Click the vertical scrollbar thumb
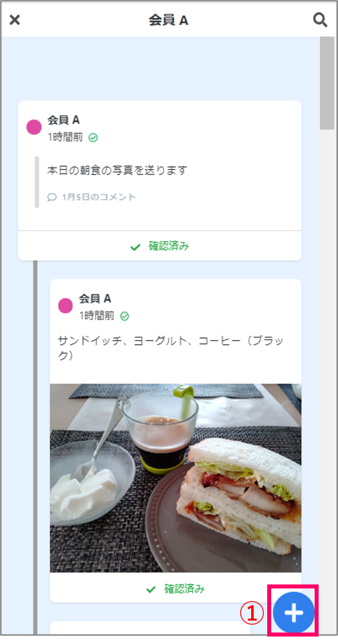 coord(327,84)
